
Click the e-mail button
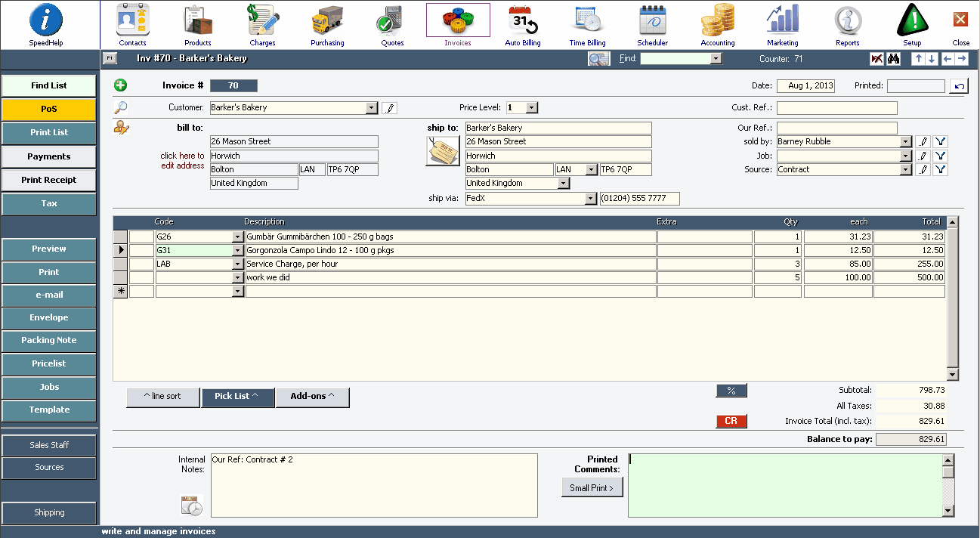click(49, 295)
